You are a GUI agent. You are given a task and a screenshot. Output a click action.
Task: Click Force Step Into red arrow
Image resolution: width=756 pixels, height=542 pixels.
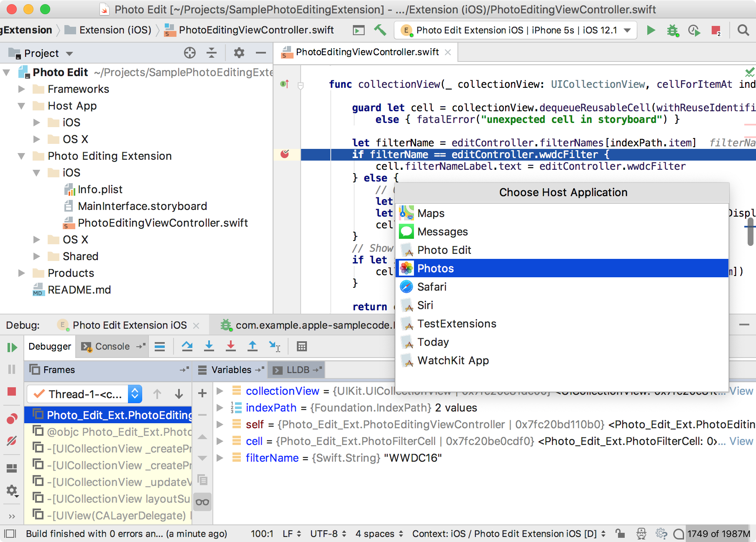tap(231, 346)
